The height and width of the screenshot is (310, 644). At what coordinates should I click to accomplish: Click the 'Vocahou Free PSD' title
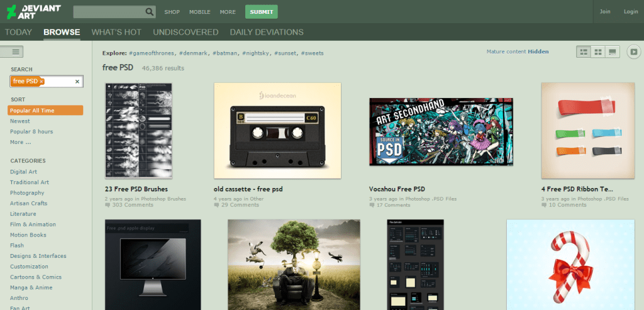[x=397, y=189]
